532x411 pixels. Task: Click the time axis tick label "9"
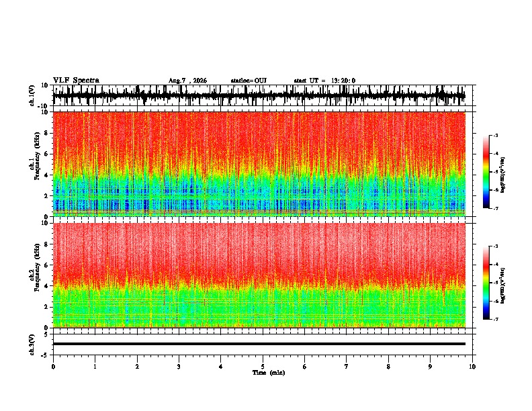(430, 367)
